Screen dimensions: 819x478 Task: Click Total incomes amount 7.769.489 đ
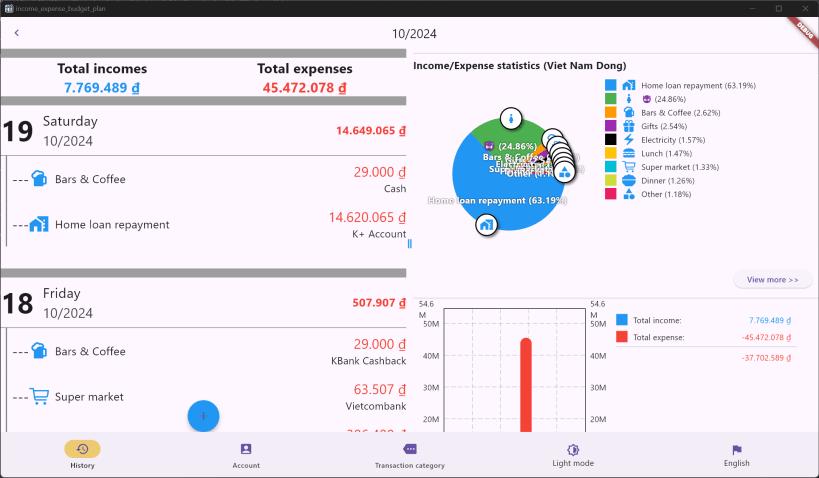[102, 88]
